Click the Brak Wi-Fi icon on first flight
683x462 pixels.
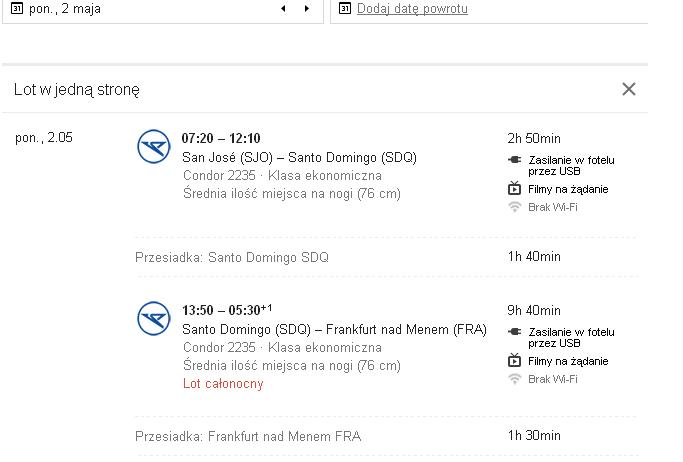click(514, 207)
